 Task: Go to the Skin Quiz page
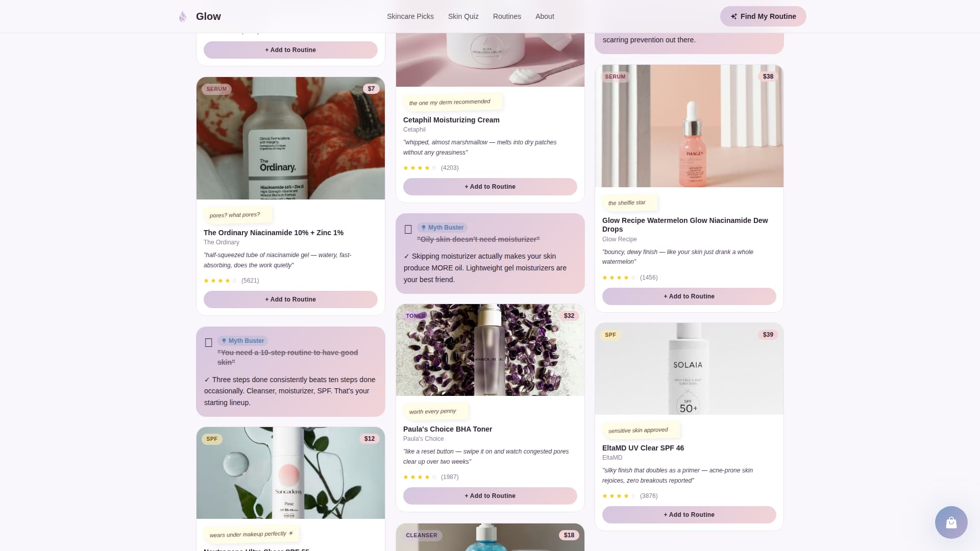[463, 16]
